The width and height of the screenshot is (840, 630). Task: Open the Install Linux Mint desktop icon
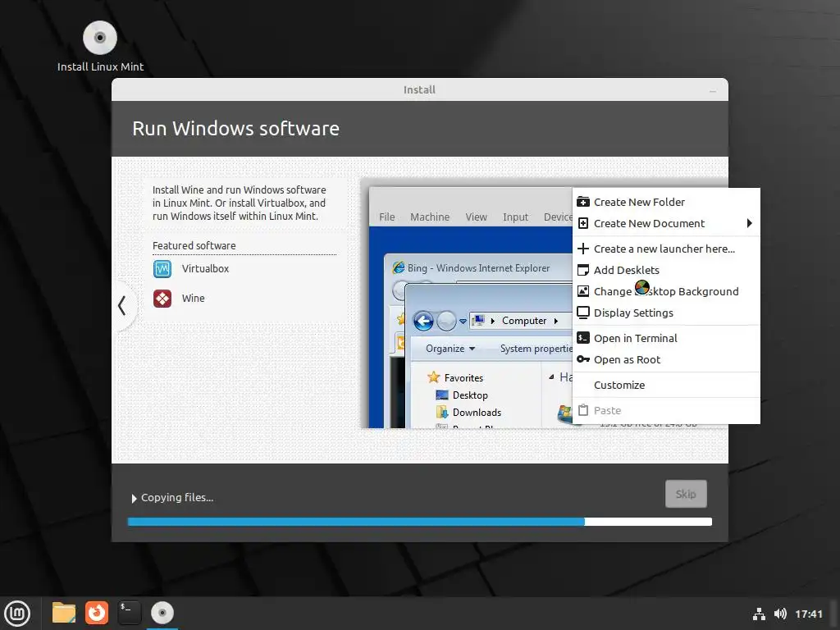(x=100, y=46)
